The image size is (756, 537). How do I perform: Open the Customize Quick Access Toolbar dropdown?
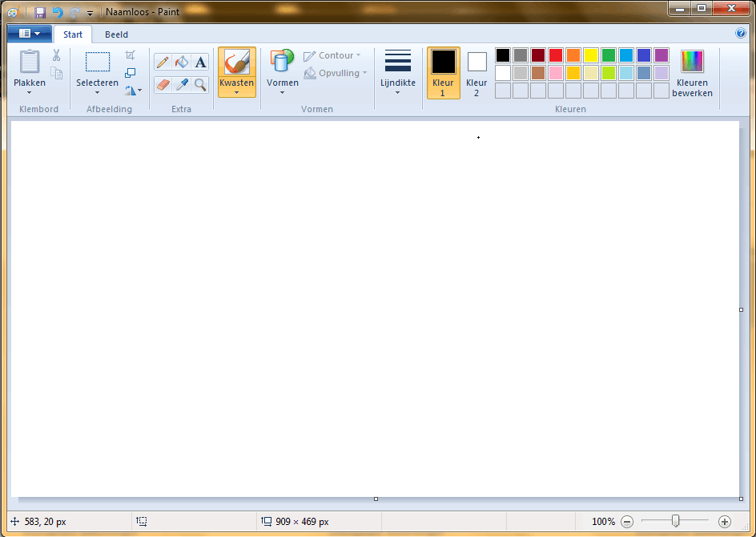90,13
